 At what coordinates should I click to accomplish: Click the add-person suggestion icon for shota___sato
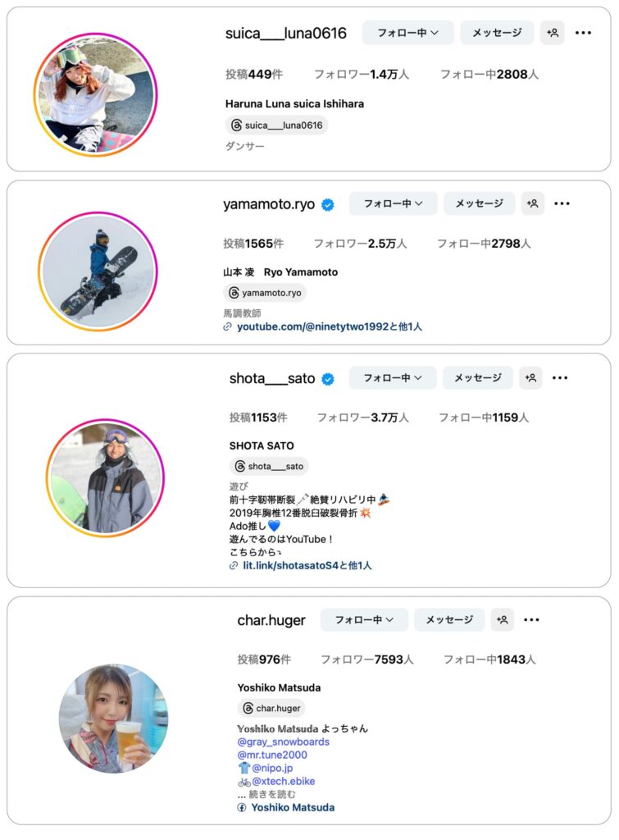(x=530, y=377)
